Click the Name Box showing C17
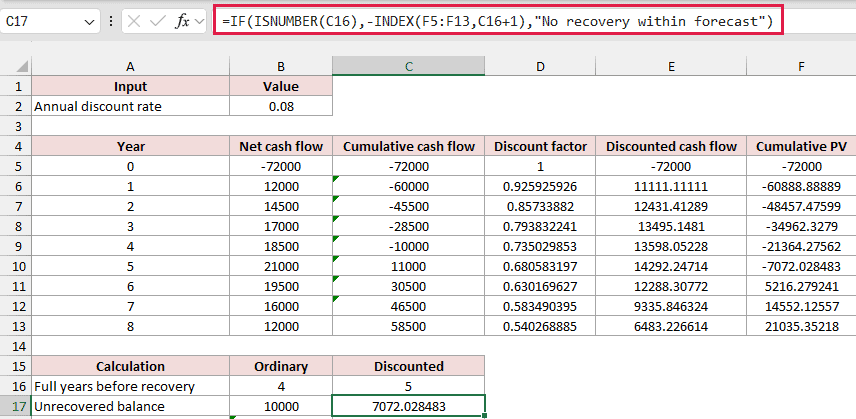 (x=50, y=21)
